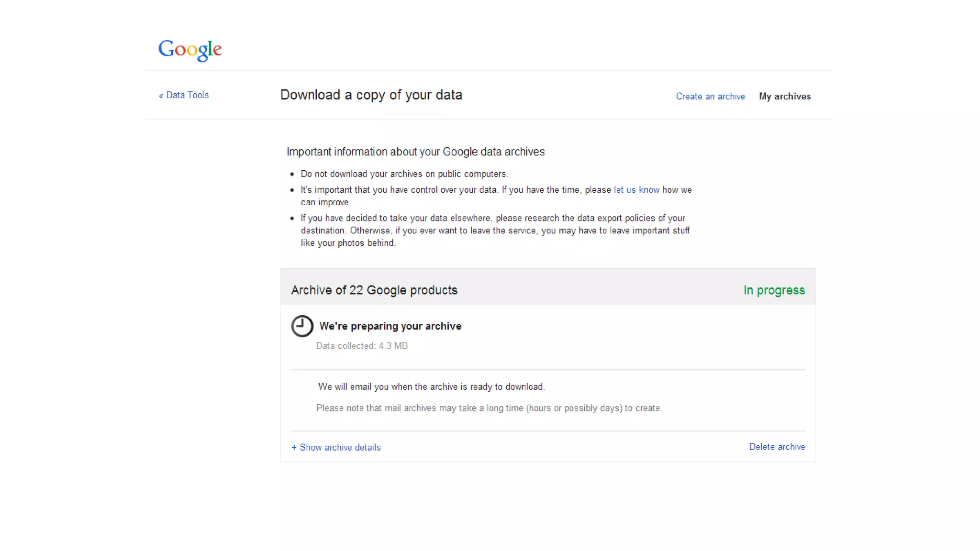Click the Delete archive link
This screenshot has height=551, width=980.
coord(777,447)
